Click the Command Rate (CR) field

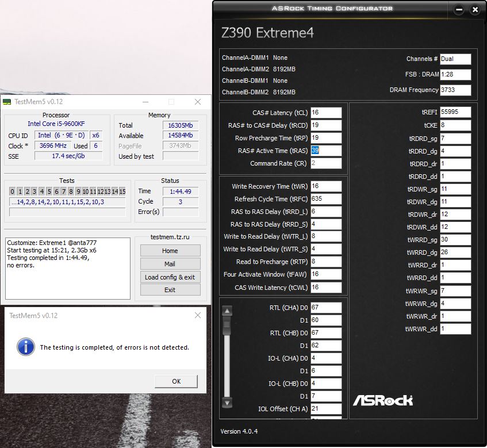[x=326, y=163]
